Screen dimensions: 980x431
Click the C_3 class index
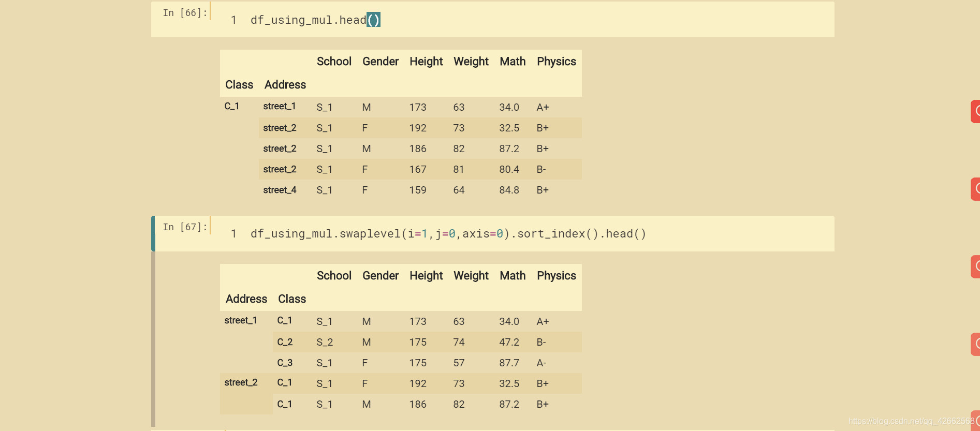click(x=285, y=363)
